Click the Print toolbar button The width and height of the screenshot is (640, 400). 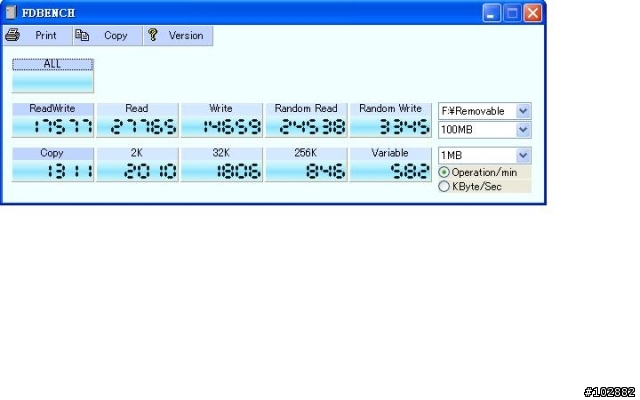point(38,36)
